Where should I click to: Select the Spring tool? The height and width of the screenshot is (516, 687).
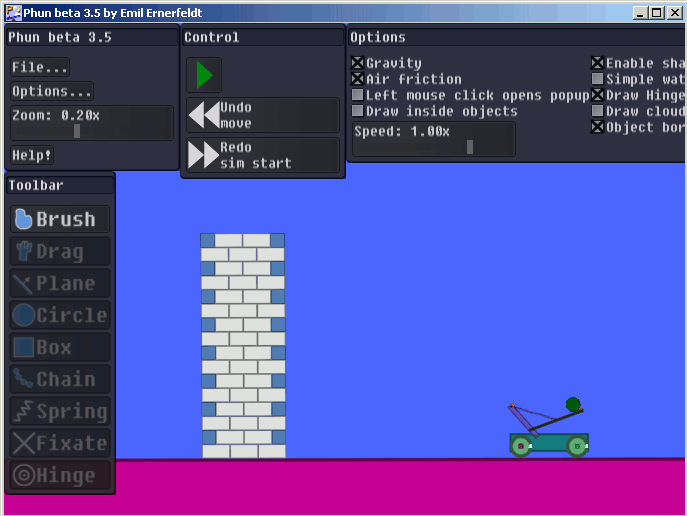click(x=60, y=411)
